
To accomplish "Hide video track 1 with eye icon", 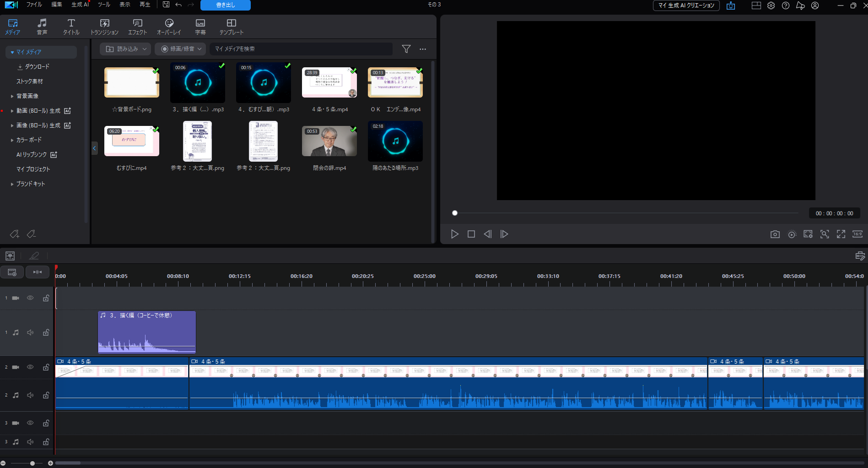I will coord(30,298).
